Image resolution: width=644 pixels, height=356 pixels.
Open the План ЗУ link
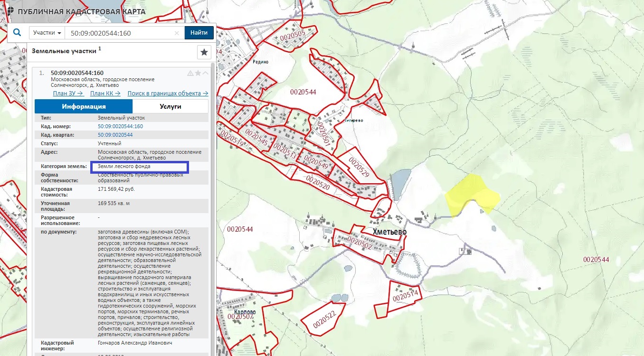[x=68, y=94]
